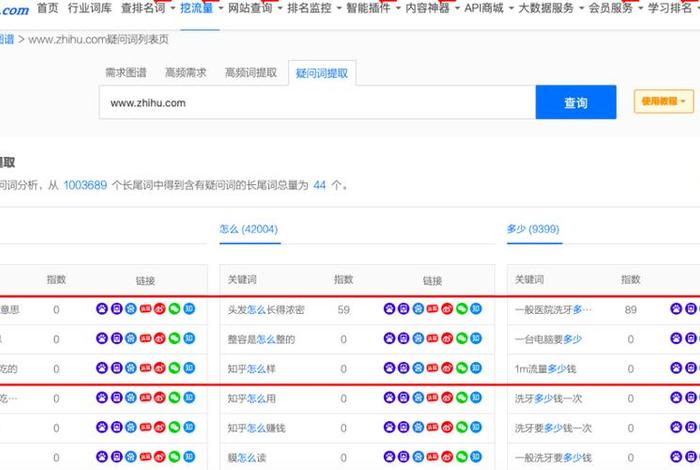Viewport: 700px width, 470px height.
Task: Expand the 挖流量 dropdown arrow
Action: point(221,8)
